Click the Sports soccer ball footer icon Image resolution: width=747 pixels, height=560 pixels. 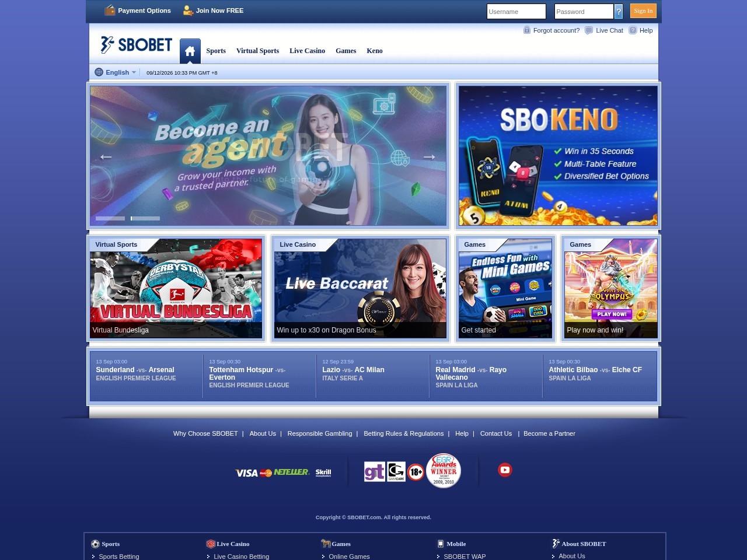point(95,544)
